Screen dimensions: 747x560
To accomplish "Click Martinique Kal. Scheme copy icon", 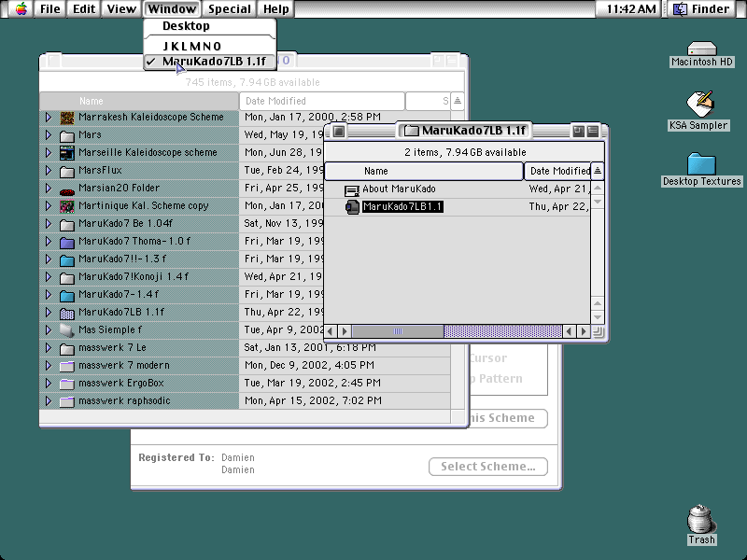I will pyautogui.click(x=67, y=206).
